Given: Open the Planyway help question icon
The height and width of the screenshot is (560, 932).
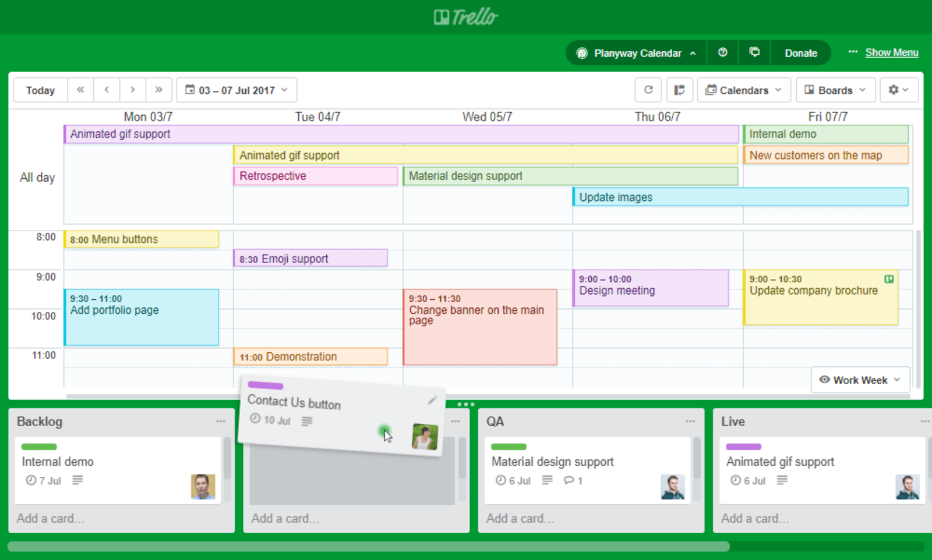Looking at the screenshot, I should click(x=723, y=52).
